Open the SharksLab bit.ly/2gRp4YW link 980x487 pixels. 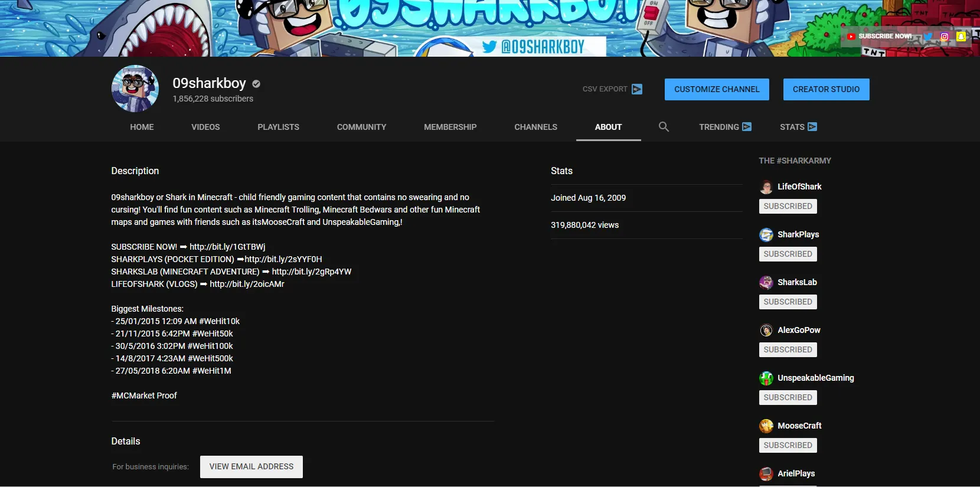coord(312,272)
